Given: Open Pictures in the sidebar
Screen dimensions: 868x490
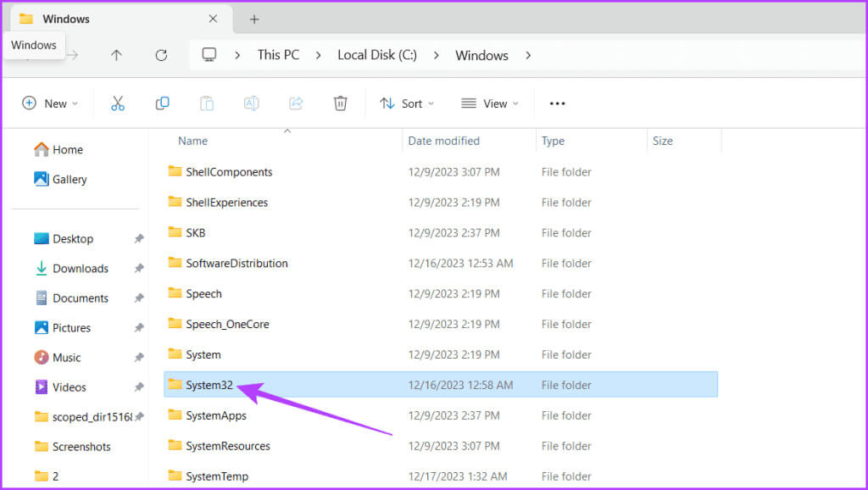Looking at the screenshot, I should [62, 328].
